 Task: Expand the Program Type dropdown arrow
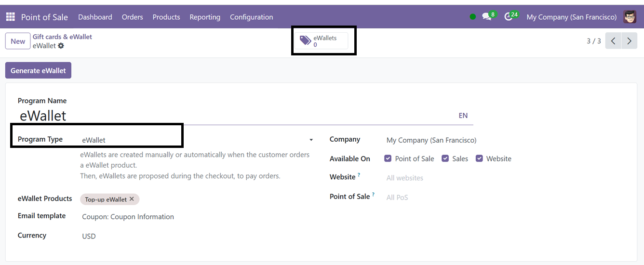311,140
